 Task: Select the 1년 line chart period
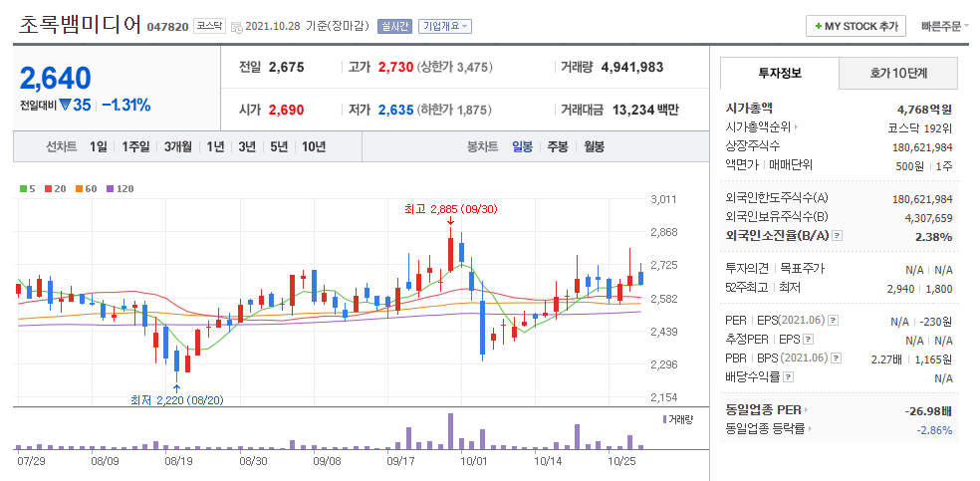coord(215,146)
